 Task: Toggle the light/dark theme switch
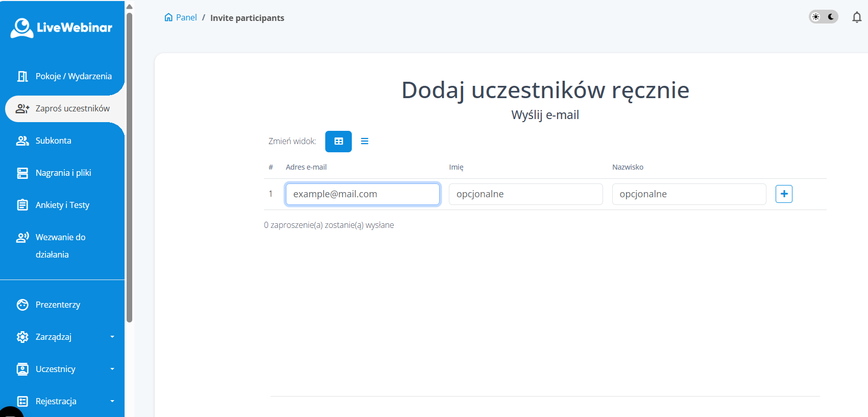pyautogui.click(x=823, y=17)
